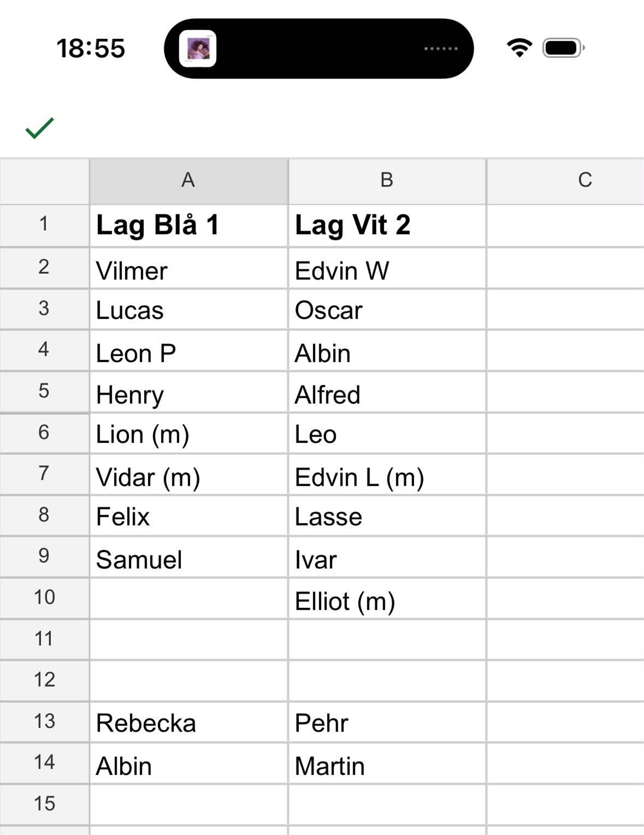Select cell containing Lag Blå 1
This screenshot has width=644, height=835.
(189, 225)
